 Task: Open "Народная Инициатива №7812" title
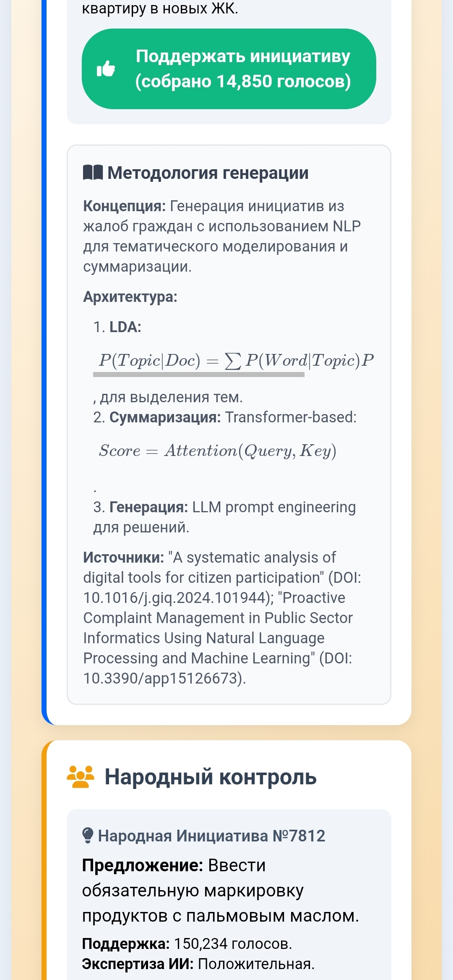(211, 836)
